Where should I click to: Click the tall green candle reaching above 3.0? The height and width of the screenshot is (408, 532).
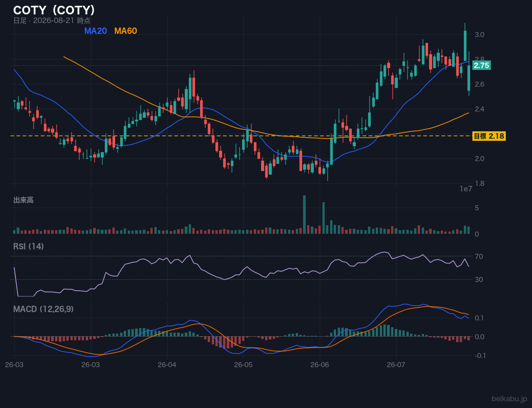pyautogui.click(x=465, y=42)
